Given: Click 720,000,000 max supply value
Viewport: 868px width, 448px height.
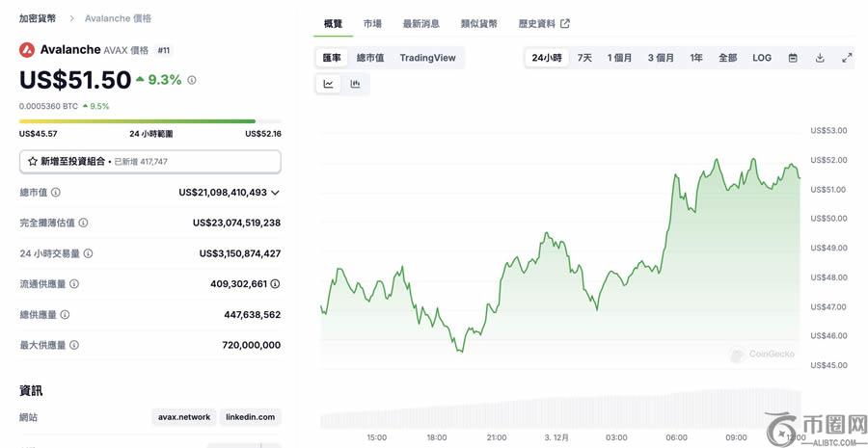Looking at the screenshot, I should pyautogui.click(x=252, y=345).
